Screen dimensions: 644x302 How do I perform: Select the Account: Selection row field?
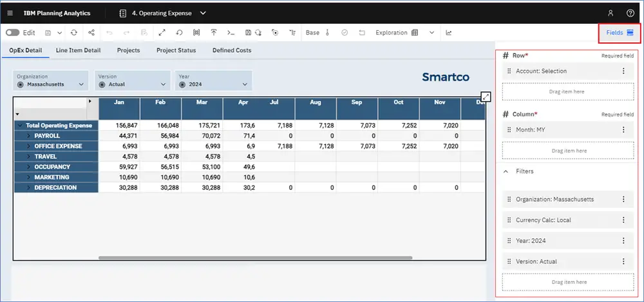coord(568,71)
